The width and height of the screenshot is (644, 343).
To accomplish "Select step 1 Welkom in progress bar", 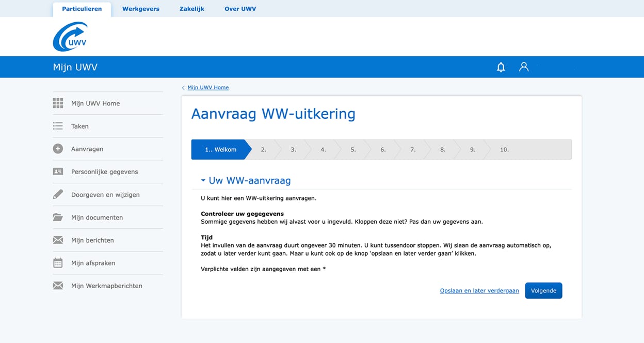I will [x=221, y=149].
